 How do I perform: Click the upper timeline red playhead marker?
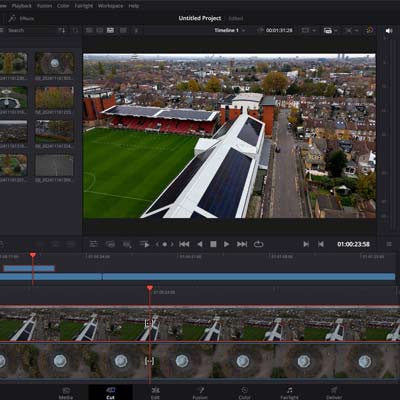(x=33, y=255)
